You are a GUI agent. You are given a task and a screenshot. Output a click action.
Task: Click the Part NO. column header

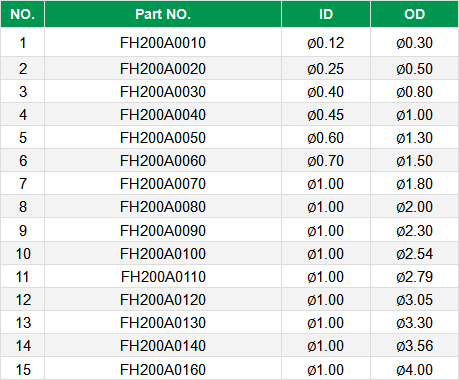pos(163,14)
